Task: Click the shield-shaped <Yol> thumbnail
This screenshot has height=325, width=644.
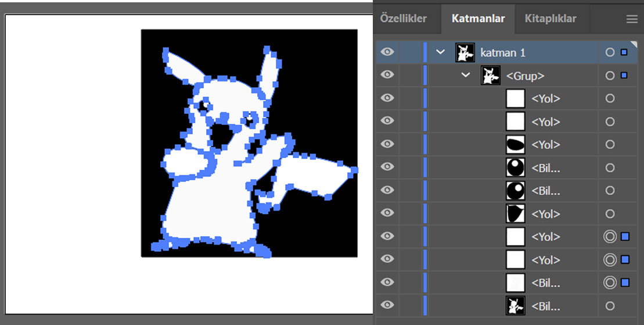Action: [516, 213]
